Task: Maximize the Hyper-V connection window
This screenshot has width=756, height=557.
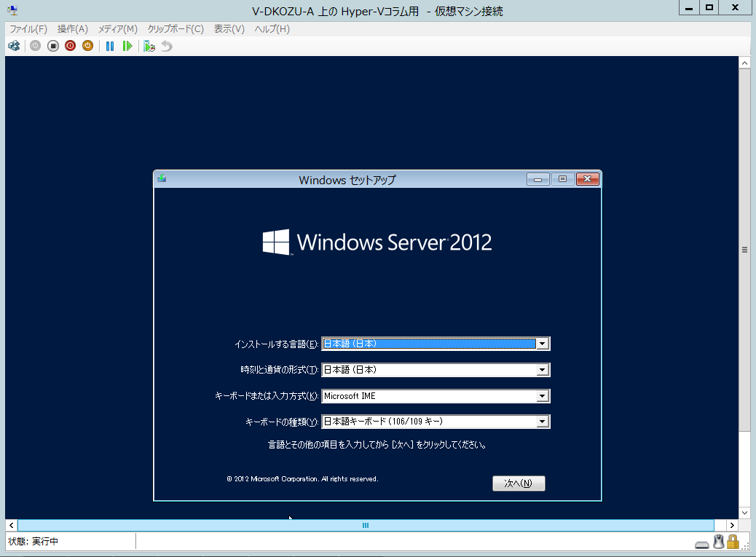Action: pyautogui.click(x=709, y=8)
